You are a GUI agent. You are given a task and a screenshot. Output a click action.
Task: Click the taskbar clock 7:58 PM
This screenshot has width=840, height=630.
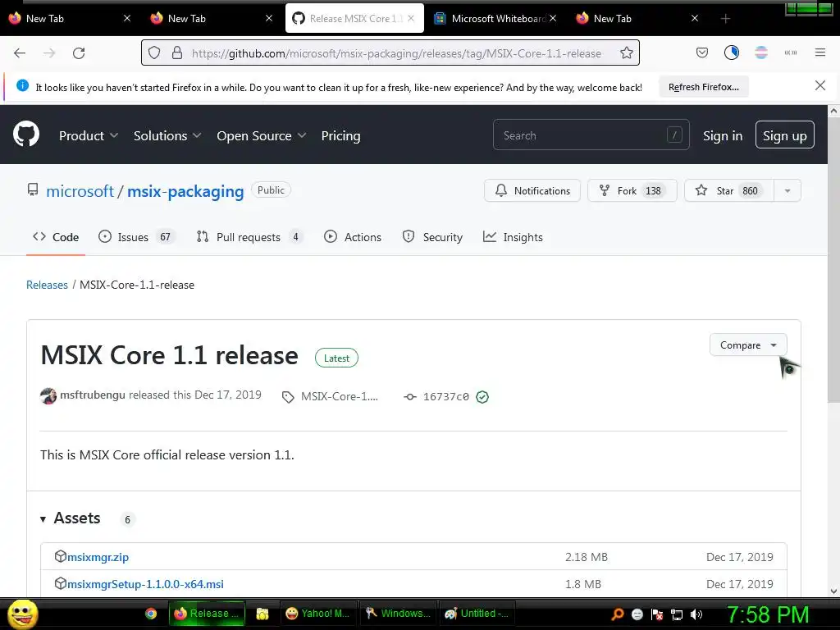click(x=768, y=614)
